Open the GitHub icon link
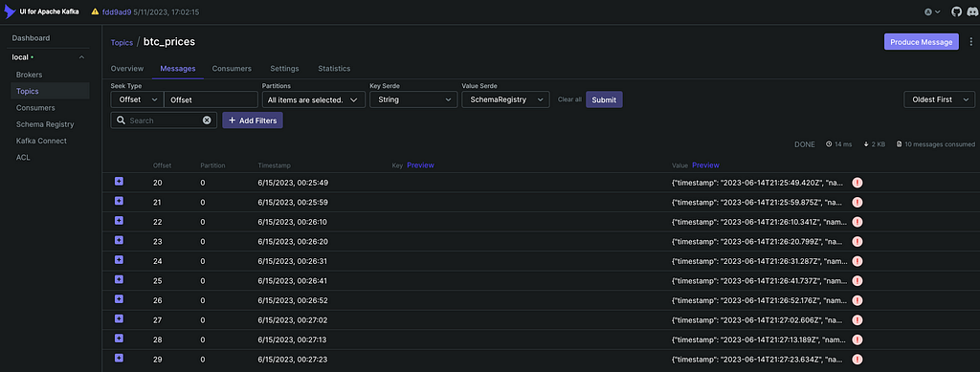This screenshot has height=372, width=980. pyautogui.click(x=956, y=11)
